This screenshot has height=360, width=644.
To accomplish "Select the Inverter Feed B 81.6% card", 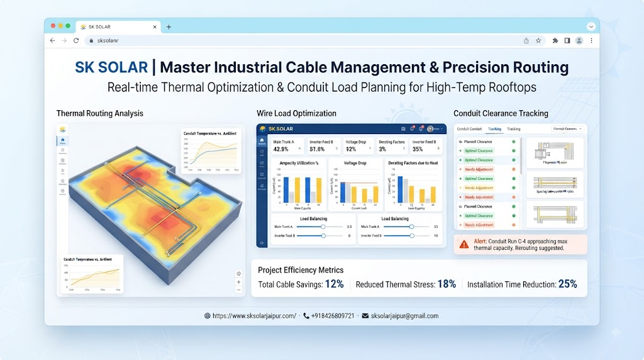I will (323, 145).
